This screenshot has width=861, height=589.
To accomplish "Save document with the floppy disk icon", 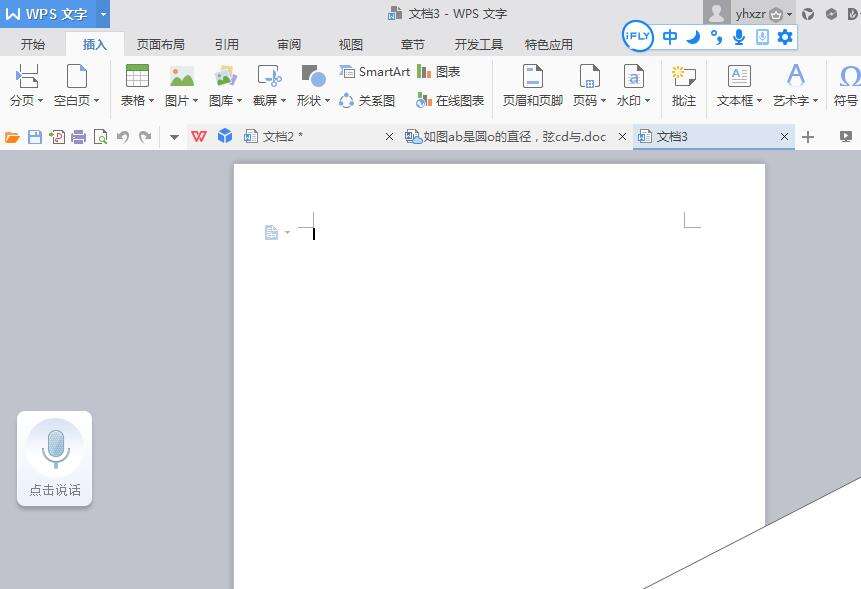I will (x=35, y=137).
